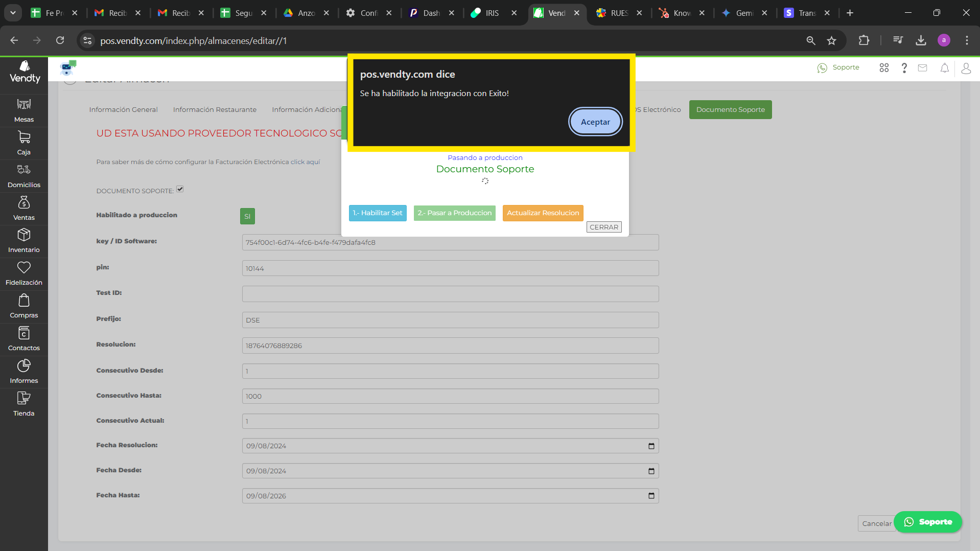Screen dimensions: 980x551
Task: Switch to the Gemini browser tab
Action: click(744, 13)
